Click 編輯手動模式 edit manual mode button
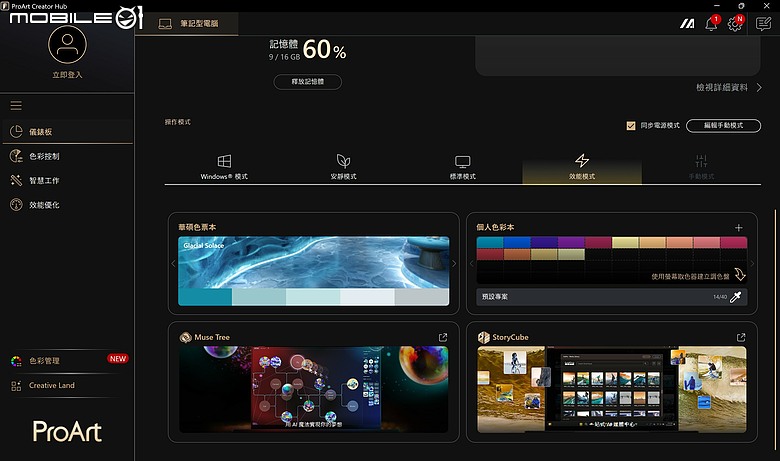The image size is (780, 461). point(723,126)
